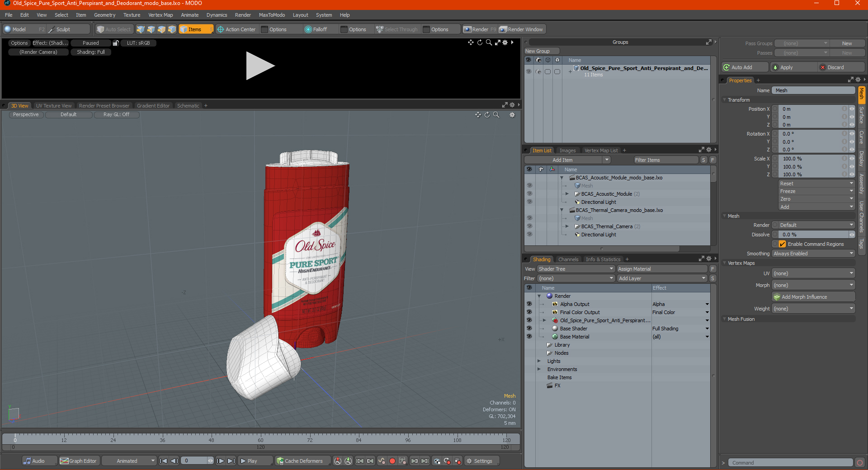This screenshot has width=868, height=470.
Task: Activate Items selection mode
Action: pyautogui.click(x=195, y=29)
